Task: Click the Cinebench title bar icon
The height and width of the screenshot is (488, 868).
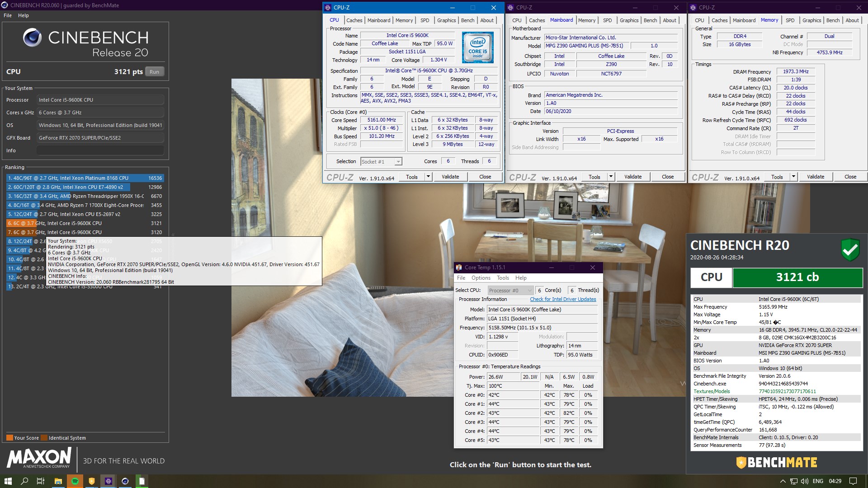Action: coord(5,5)
